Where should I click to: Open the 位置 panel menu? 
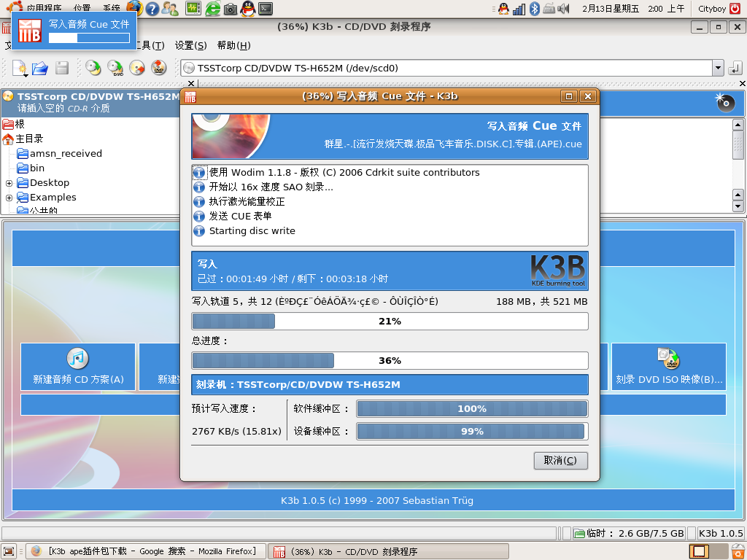point(82,9)
